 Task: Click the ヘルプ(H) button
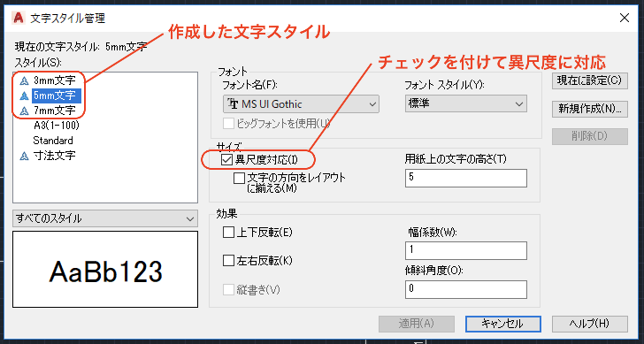(590, 324)
